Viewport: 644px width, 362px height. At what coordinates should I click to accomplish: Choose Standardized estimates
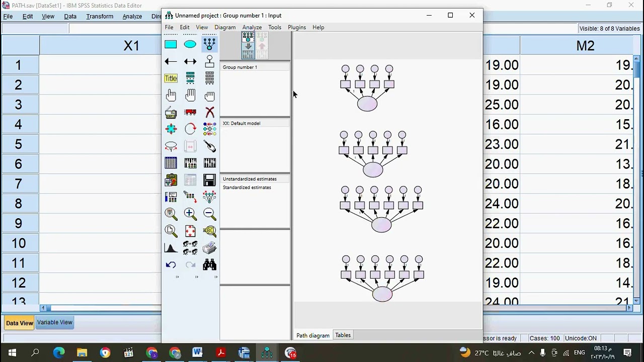pos(247,188)
